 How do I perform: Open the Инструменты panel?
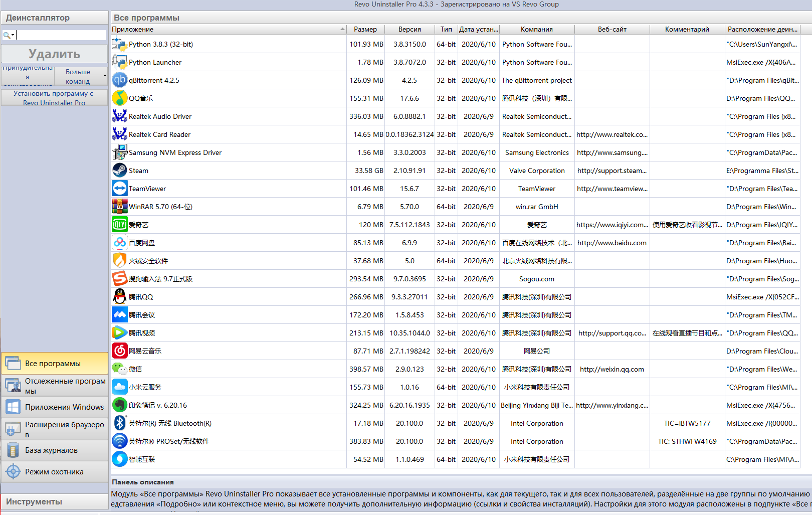tap(54, 501)
